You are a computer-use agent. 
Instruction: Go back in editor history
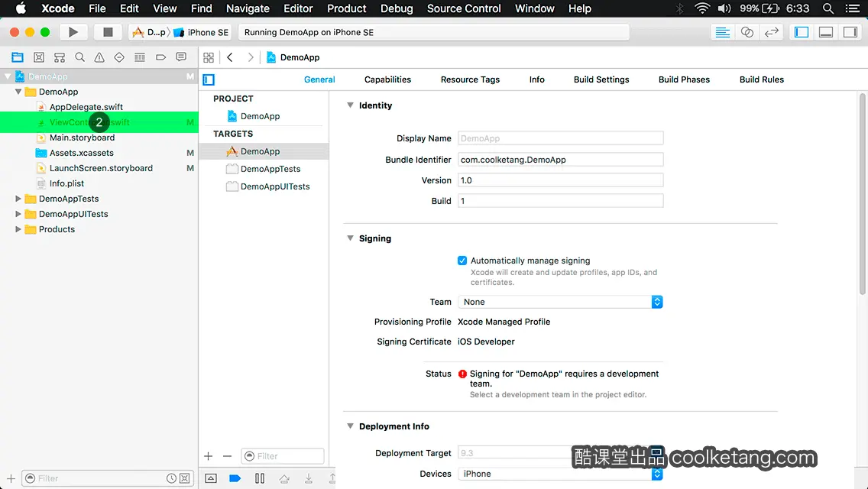point(230,57)
